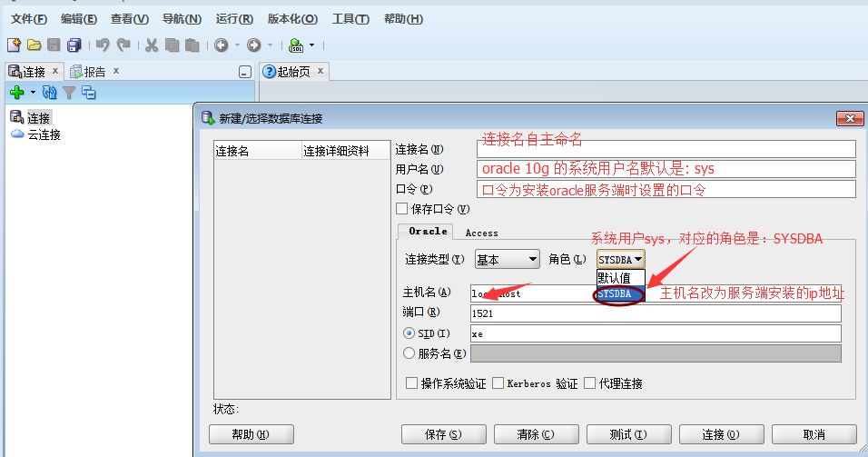Click the Paste toolbar icon
The width and height of the screenshot is (868, 457).
click(x=192, y=45)
